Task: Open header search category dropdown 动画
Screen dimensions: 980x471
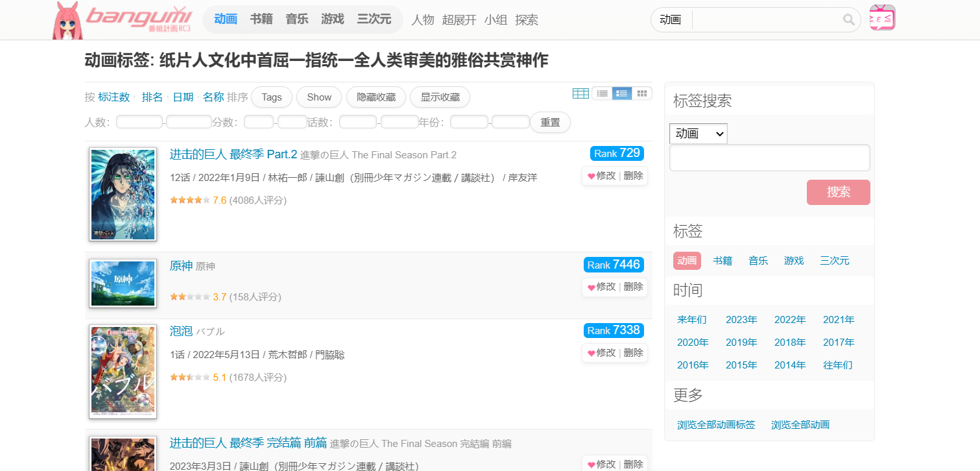Action: tap(671, 20)
